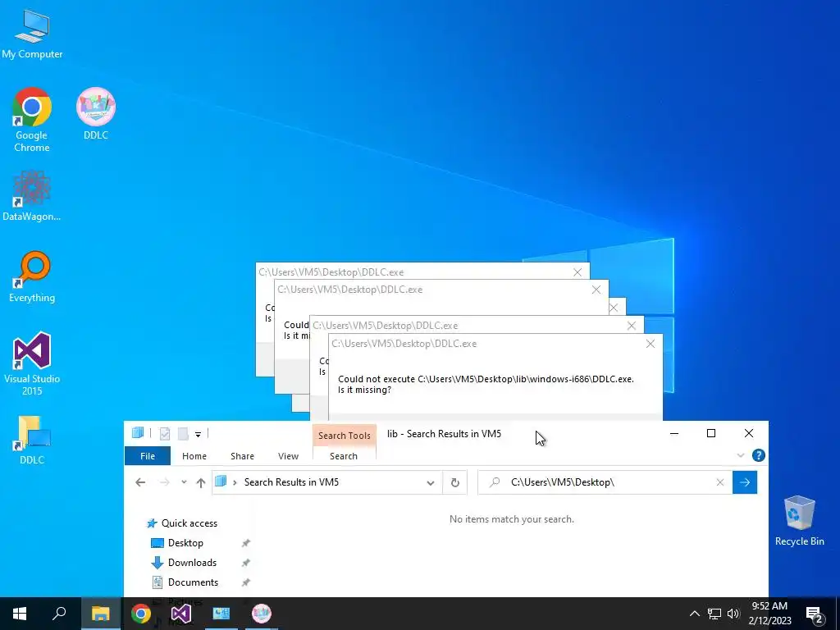Select the Recycle Bin desktop icon
This screenshot has height=630, width=840.
pyautogui.click(x=799, y=520)
